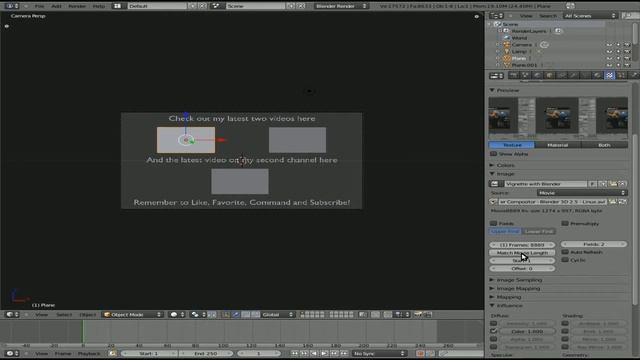Toggle Lamp visibility eye in outliner

tap(609, 51)
